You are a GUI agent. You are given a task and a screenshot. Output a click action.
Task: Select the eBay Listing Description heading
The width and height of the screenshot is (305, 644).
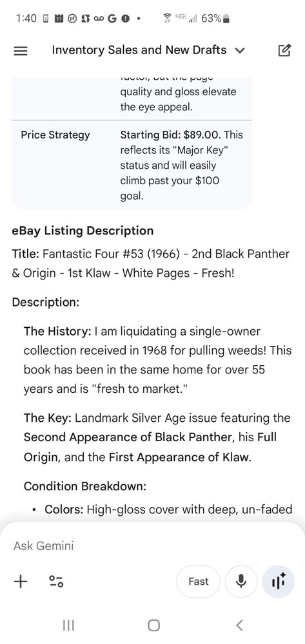[x=83, y=231]
